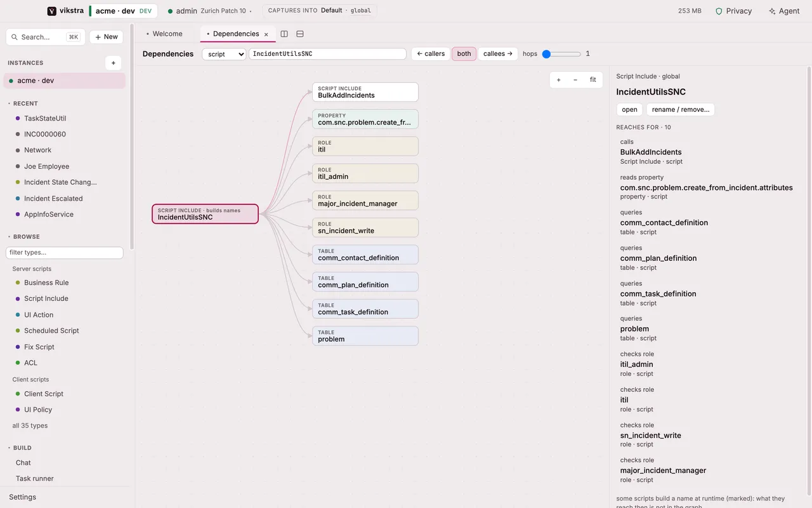Close the Dependencies tab
This screenshot has height=508, width=812.
tap(266, 34)
